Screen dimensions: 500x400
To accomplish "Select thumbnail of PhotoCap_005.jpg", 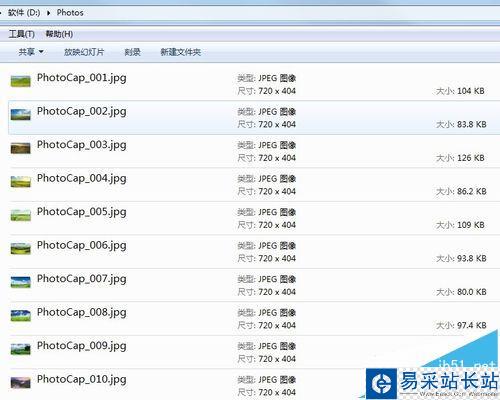I will pos(20,215).
